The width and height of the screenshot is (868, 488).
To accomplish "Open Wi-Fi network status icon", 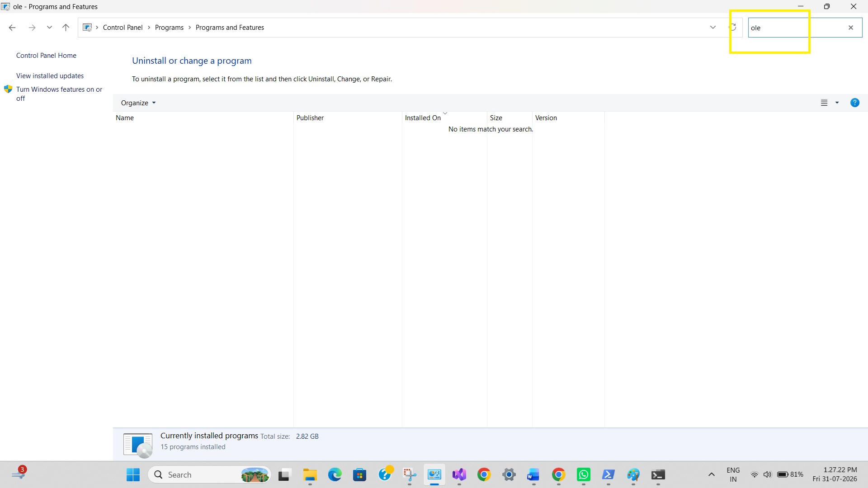I will (x=754, y=475).
